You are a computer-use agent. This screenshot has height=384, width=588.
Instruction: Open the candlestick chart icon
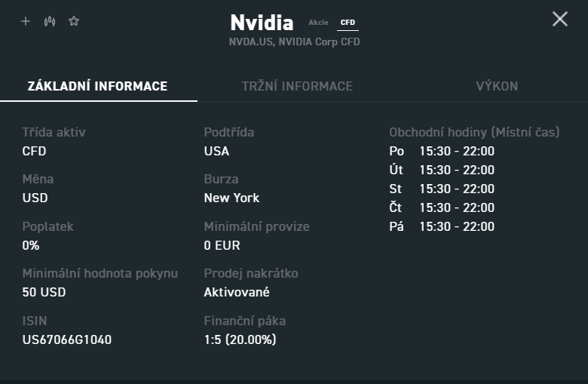pyautogui.click(x=50, y=21)
